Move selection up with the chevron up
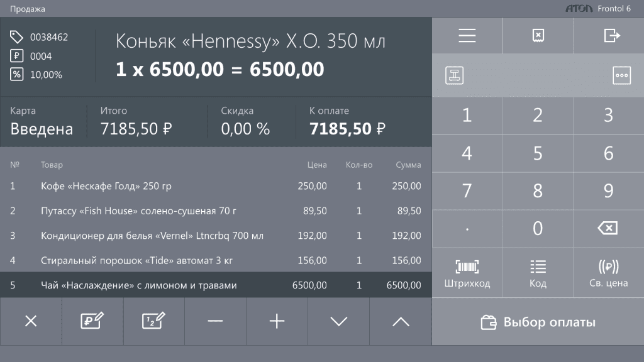This screenshot has height=362, width=644. tap(401, 321)
